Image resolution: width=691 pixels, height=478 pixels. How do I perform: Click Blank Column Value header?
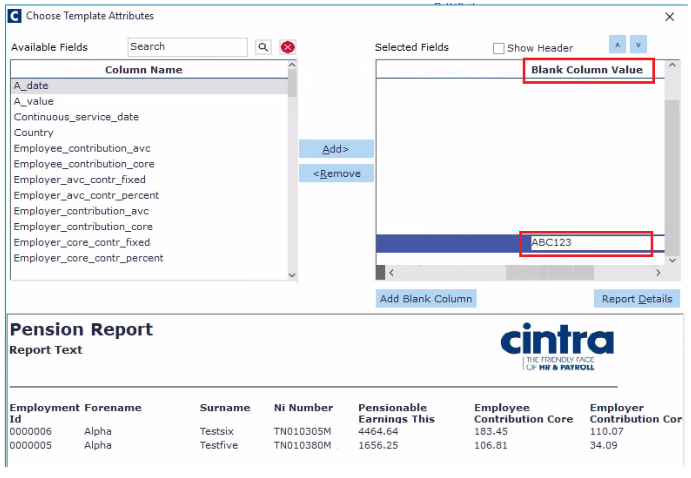pos(587,70)
